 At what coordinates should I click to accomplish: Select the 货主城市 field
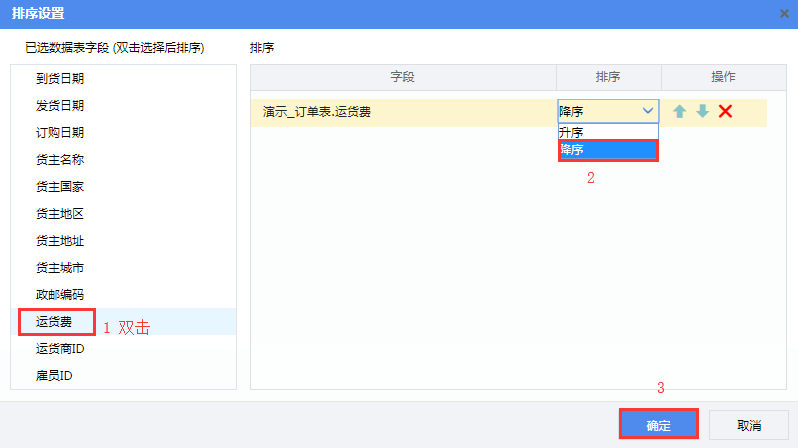click(60, 268)
